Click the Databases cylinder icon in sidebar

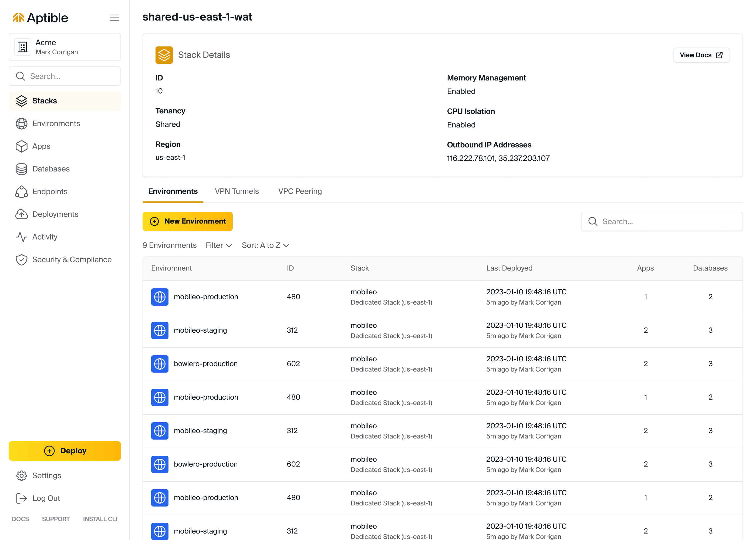[x=22, y=169]
